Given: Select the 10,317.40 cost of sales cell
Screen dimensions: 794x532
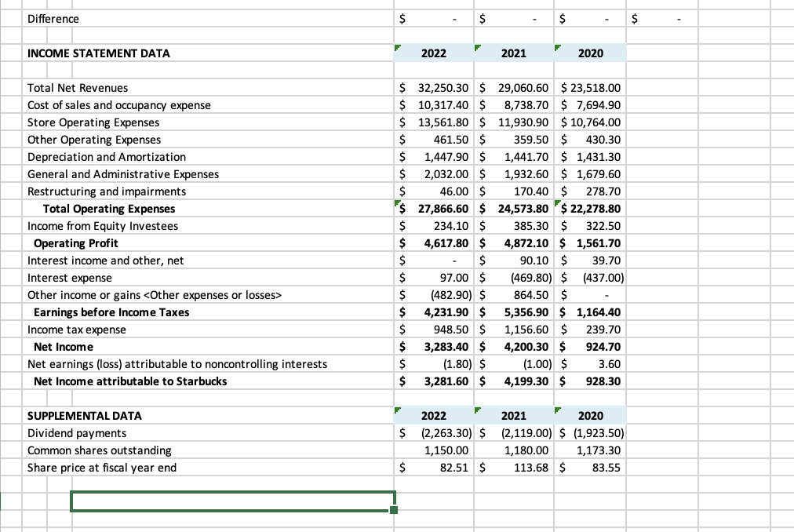Looking at the screenshot, I should pyautogui.click(x=434, y=105).
